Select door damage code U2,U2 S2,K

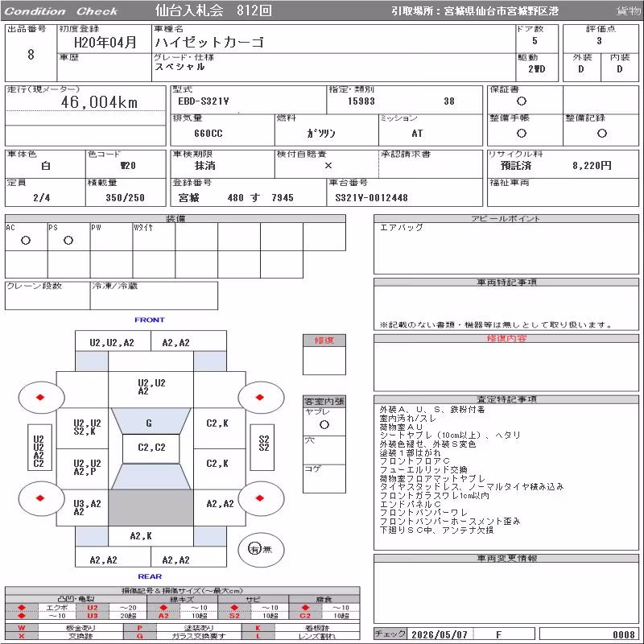pyautogui.click(x=87, y=427)
